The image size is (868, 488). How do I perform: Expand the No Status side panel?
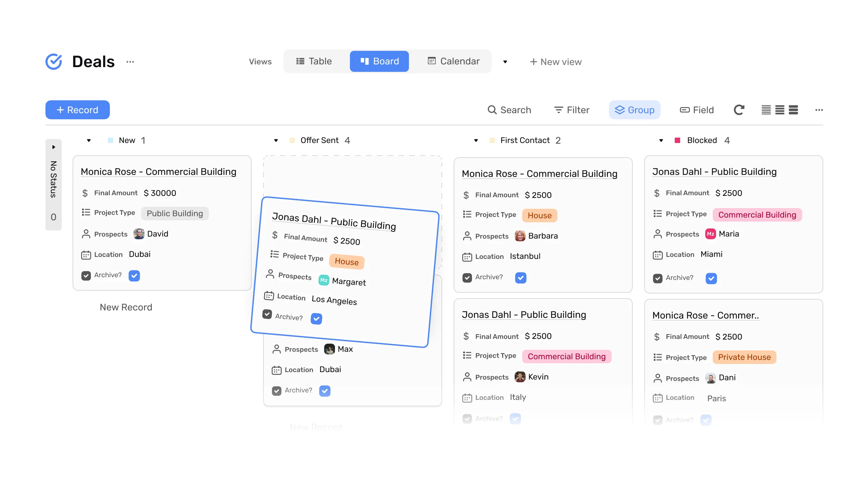click(54, 147)
